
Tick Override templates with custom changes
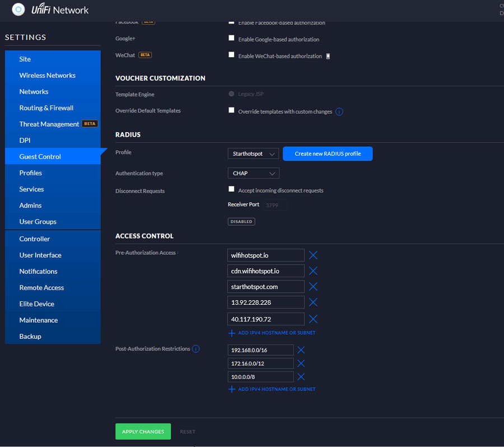(x=231, y=110)
